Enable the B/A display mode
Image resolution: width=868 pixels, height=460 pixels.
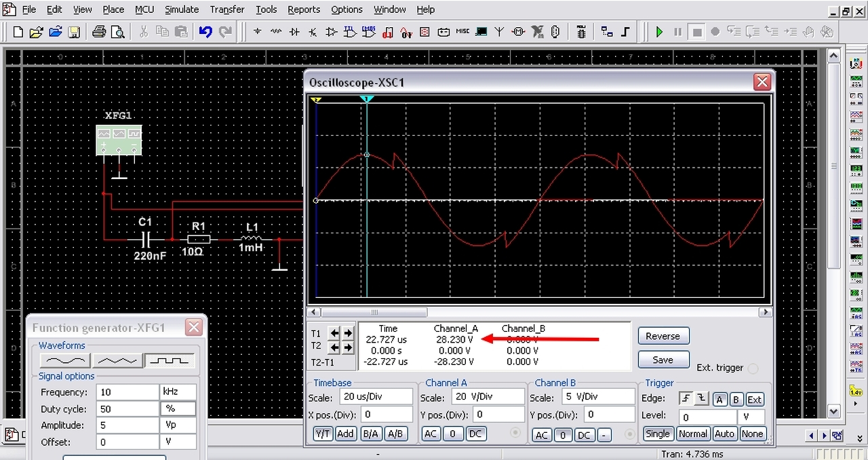point(370,434)
